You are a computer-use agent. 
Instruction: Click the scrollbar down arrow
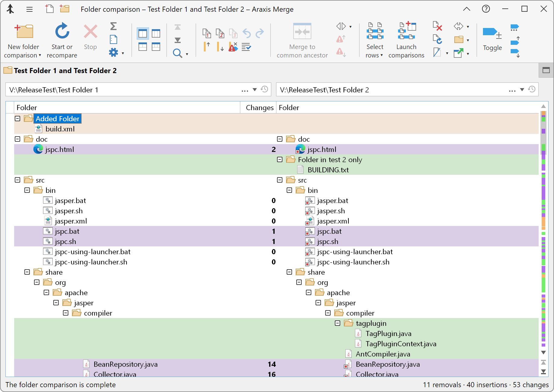(543, 353)
